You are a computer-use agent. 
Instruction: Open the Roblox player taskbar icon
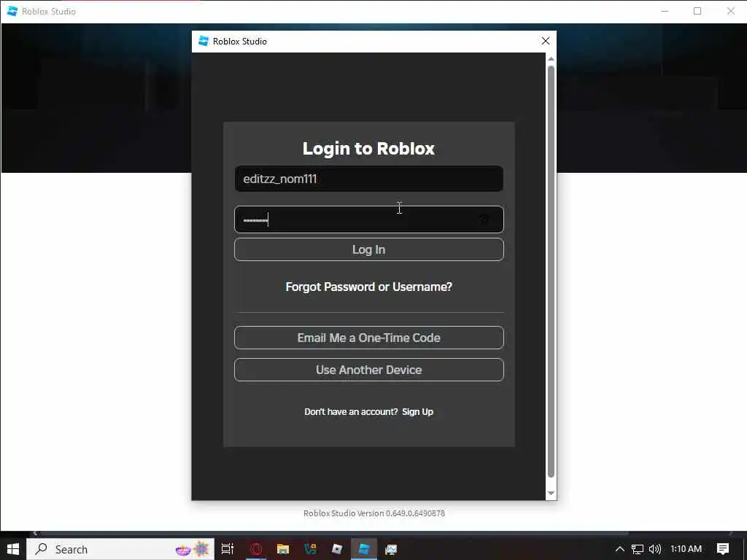[x=337, y=549]
